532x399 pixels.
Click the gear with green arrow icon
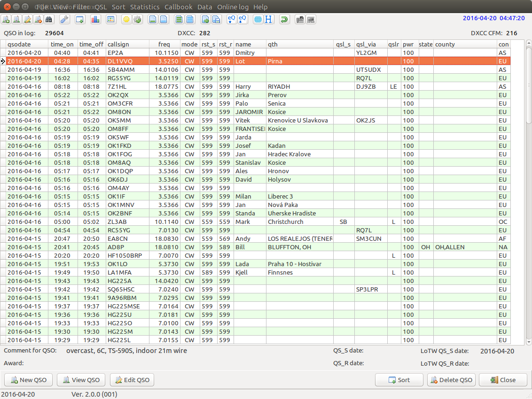pyautogui.click(x=137, y=19)
